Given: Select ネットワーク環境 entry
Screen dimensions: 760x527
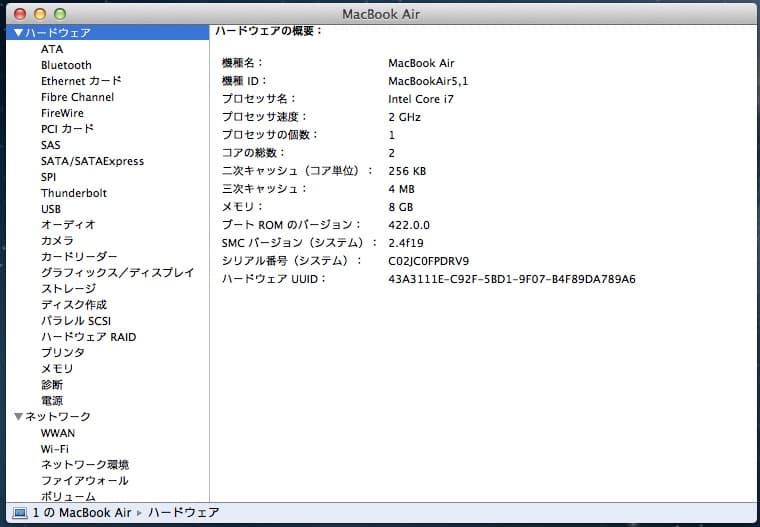Looking at the screenshot, I should (x=85, y=464).
